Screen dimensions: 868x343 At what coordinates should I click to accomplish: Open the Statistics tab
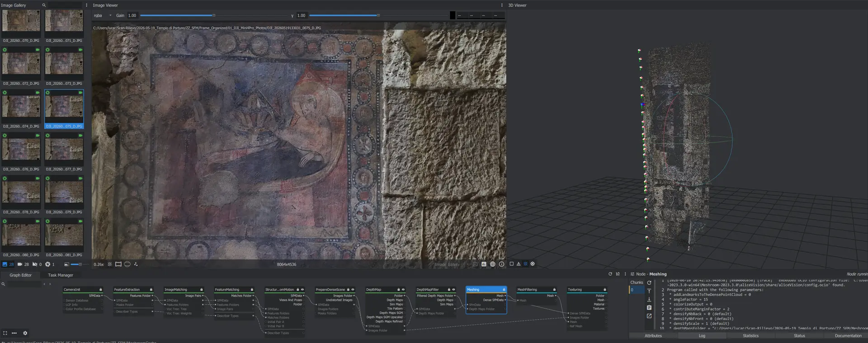750,336
